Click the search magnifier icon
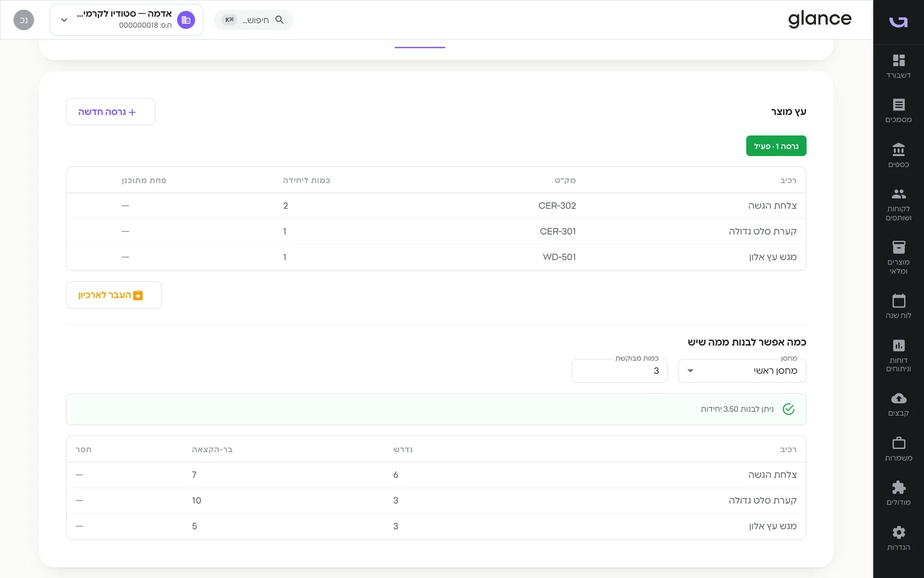Viewport: 924px width, 578px height. coord(280,20)
